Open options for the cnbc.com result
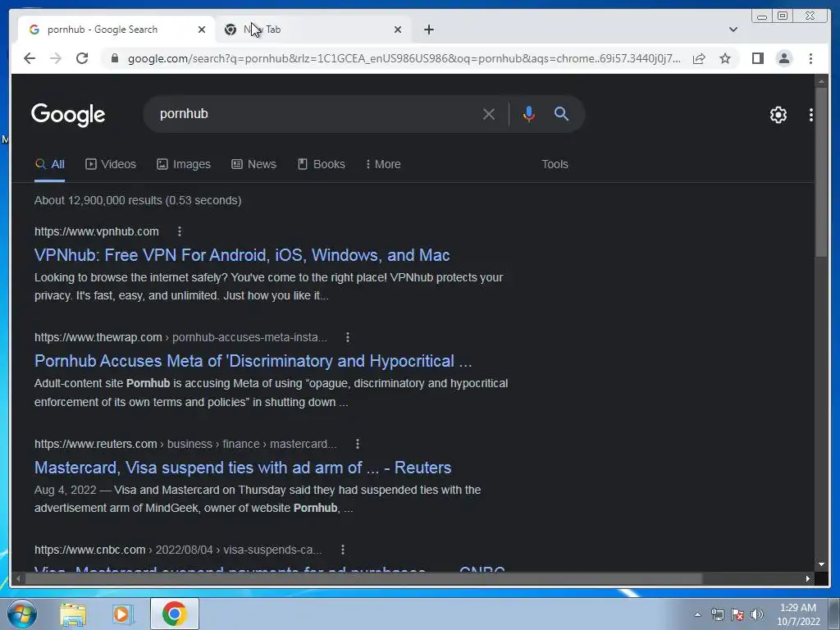 coord(343,550)
